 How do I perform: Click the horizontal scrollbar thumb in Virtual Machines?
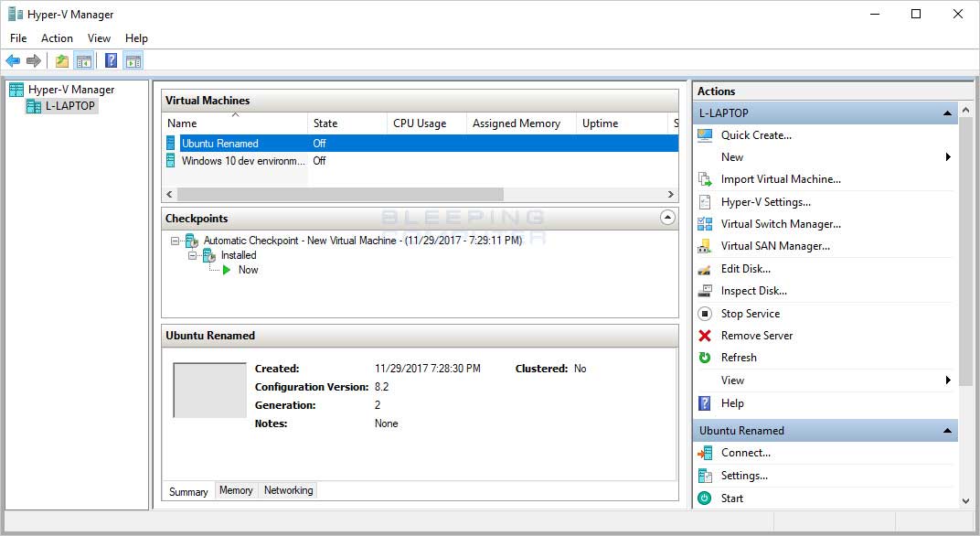(x=340, y=195)
